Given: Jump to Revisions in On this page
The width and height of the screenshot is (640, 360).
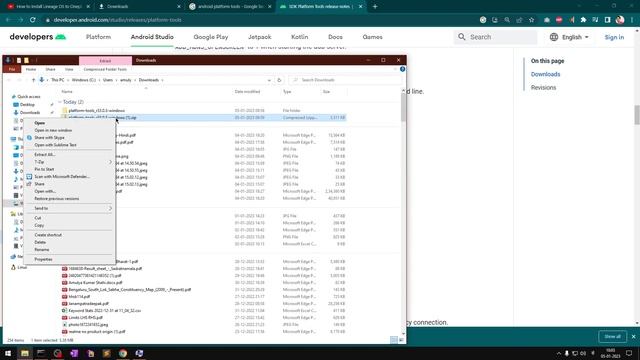Looking at the screenshot, I should pyautogui.click(x=543, y=88).
